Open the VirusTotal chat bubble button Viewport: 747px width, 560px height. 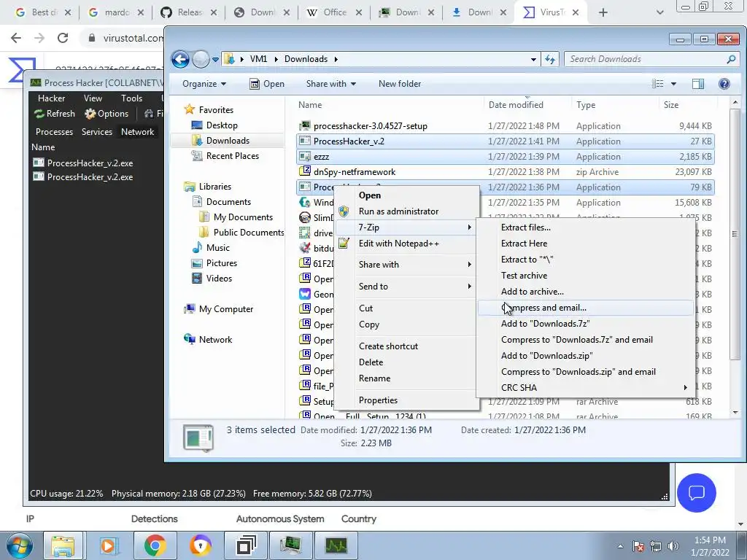point(696,492)
